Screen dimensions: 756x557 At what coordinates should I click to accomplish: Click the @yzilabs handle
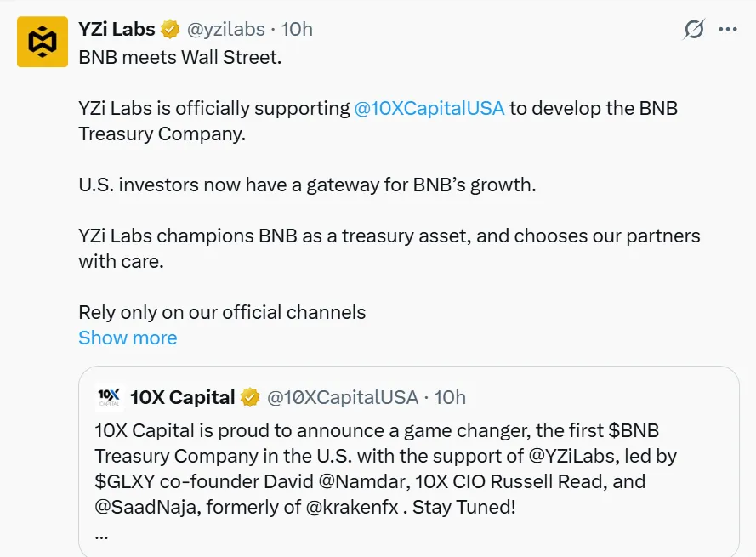(225, 30)
